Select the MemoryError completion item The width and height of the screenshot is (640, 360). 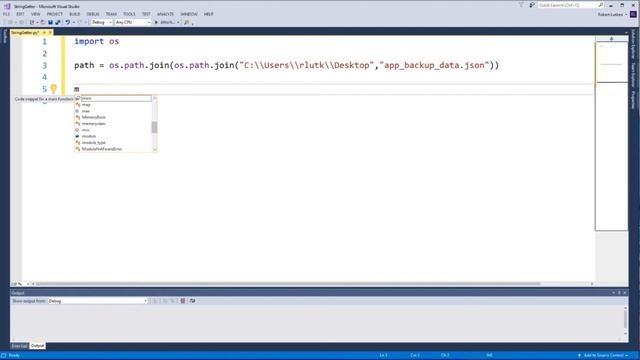pos(113,117)
